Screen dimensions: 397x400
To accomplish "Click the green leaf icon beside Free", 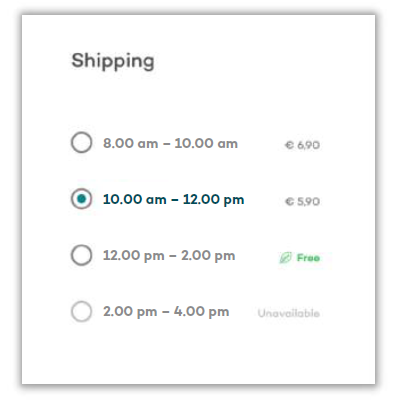I will pyautogui.click(x=285, y=258).
